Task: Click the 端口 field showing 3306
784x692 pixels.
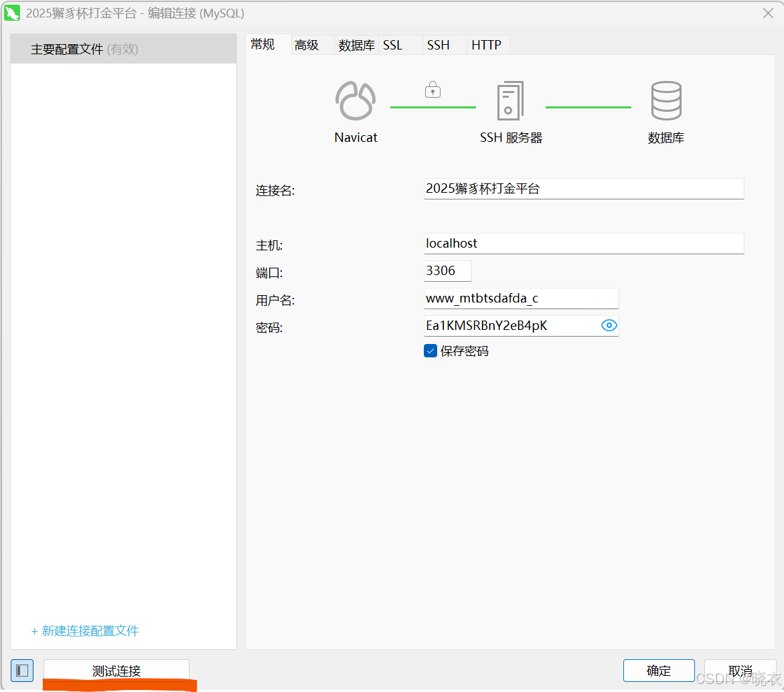Action: coord(447,271)
